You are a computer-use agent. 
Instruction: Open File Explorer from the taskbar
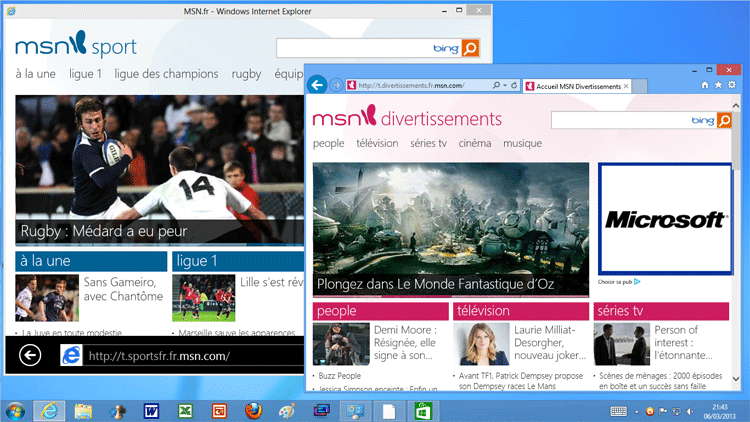[x=83, y=411]
